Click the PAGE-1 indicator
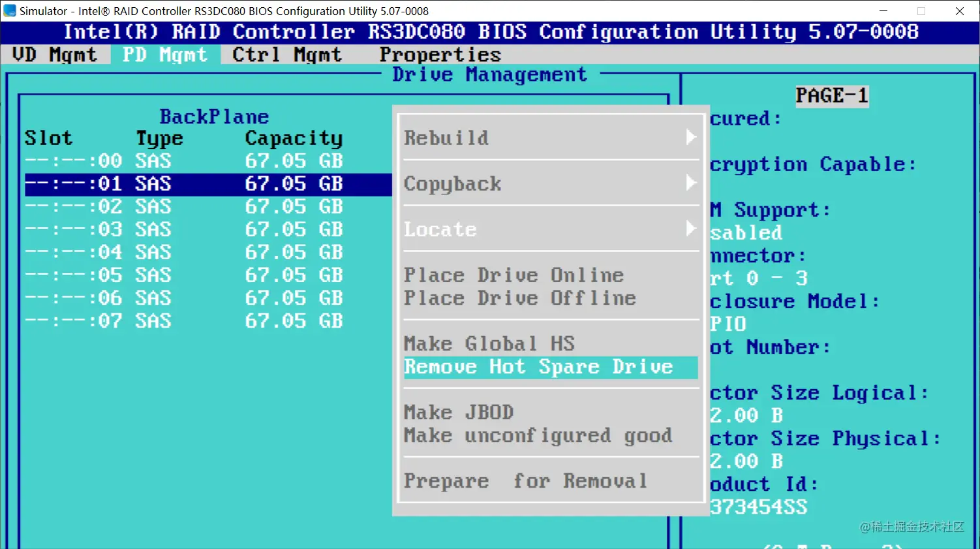 point(832,96)
